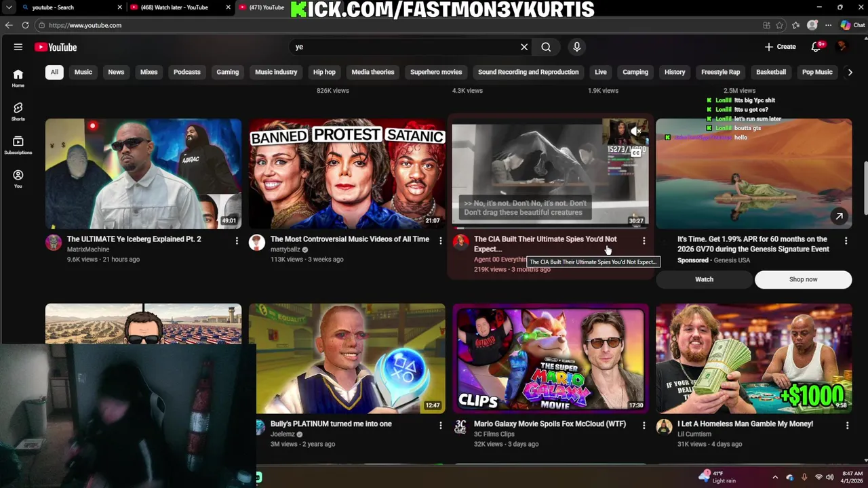
Task: Start voice search with the microphone
Action: 577,47
